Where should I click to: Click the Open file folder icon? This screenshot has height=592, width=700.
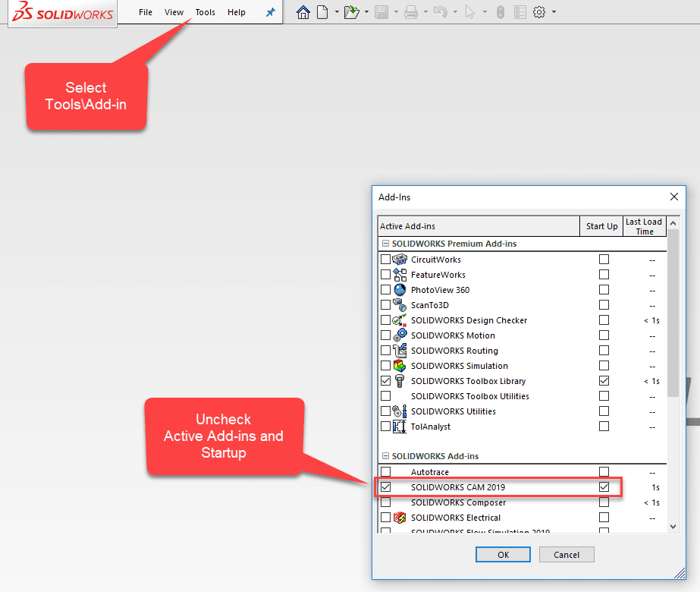pos(352,12)
